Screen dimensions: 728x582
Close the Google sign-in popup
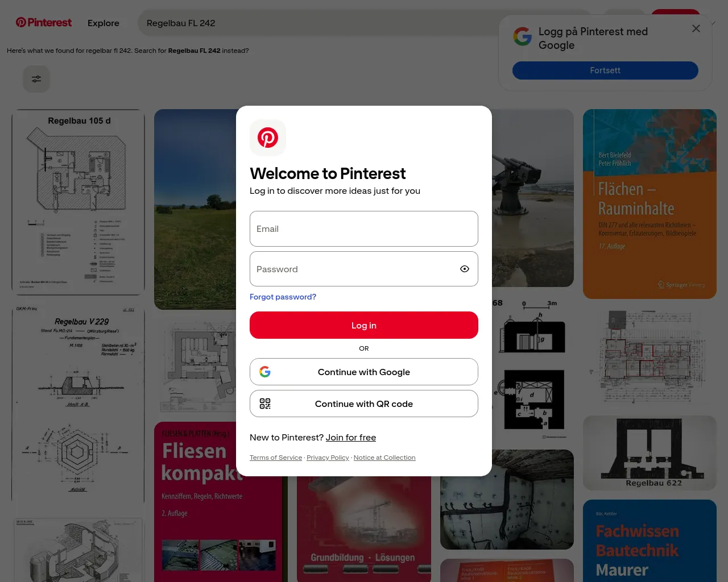(696, 28)
